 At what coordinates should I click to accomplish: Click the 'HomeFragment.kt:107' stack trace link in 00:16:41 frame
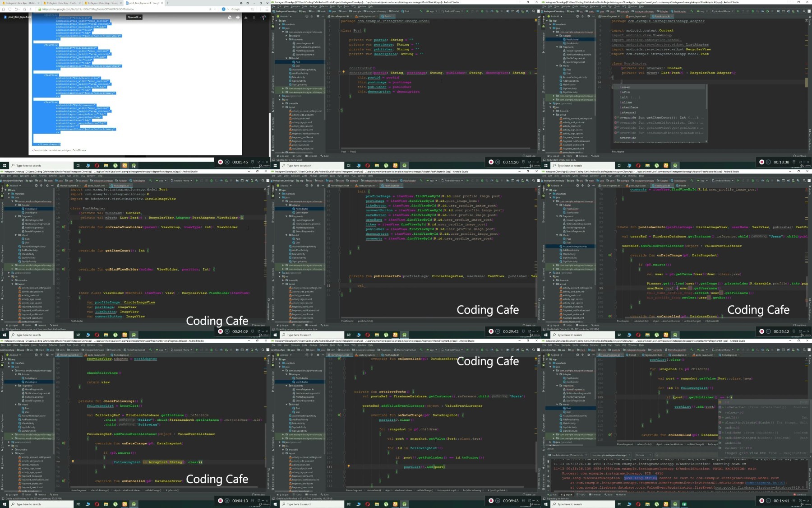[765, 483]
